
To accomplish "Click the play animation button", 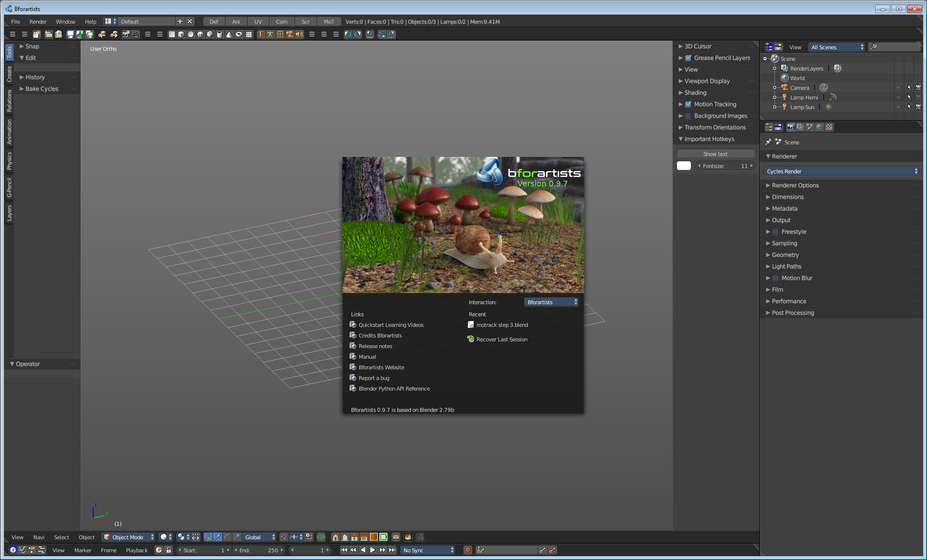I will (373, 550).
